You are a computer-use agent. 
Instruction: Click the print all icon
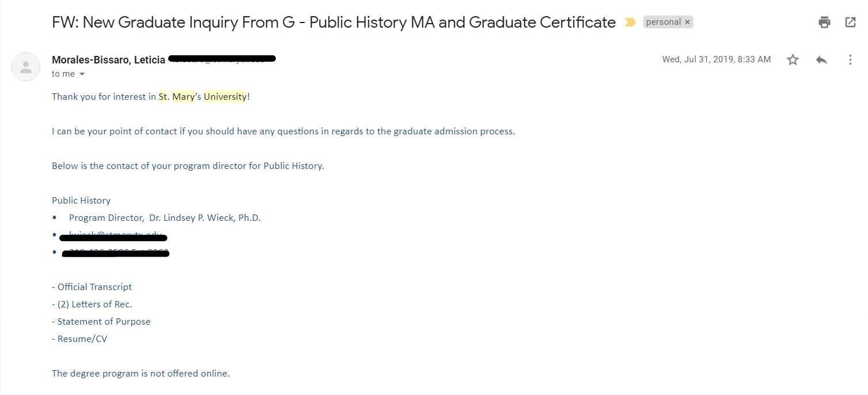[x=824, y=22]
